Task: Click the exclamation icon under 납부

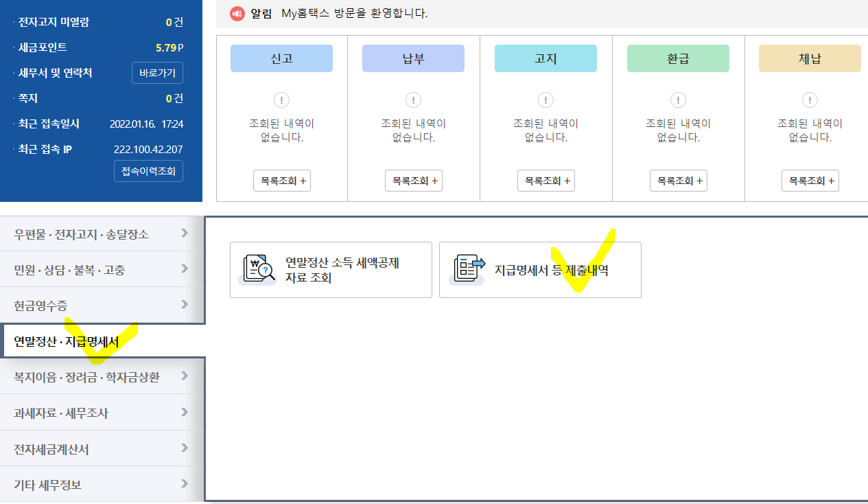Action: tap(413, 100)
